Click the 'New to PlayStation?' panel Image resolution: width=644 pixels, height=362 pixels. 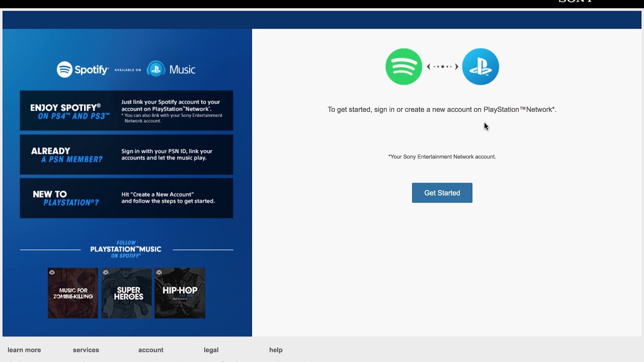click(126, 198)
